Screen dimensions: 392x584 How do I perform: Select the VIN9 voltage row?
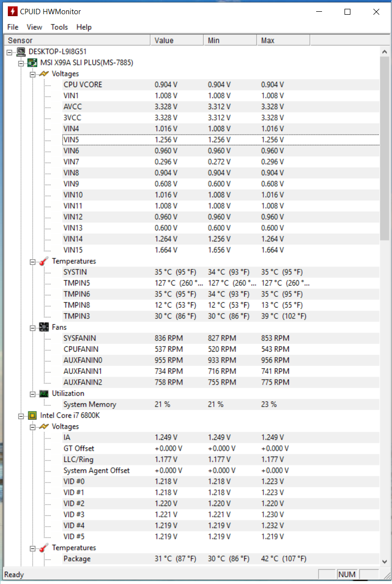pos(221,184)
